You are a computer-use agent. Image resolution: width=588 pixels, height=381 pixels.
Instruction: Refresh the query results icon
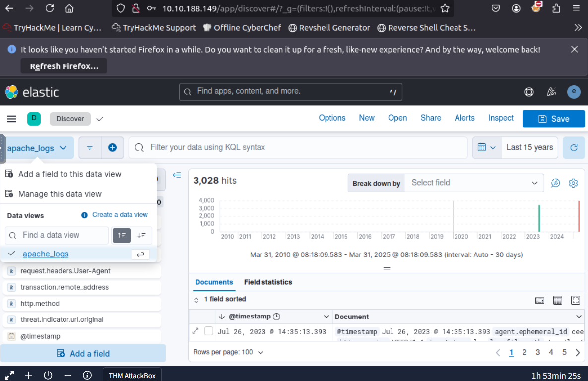coord(574,148)
